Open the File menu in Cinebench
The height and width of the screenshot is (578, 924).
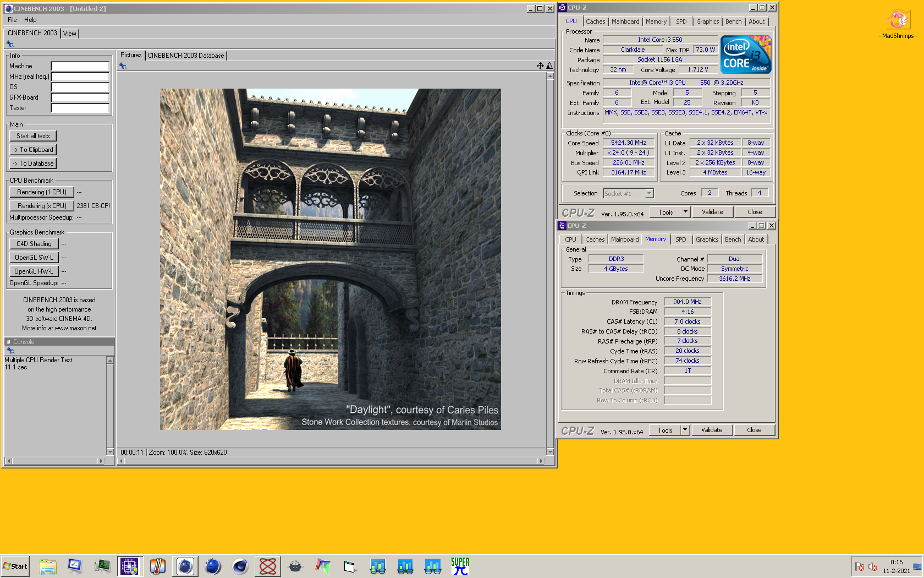[x=12, y=20]
